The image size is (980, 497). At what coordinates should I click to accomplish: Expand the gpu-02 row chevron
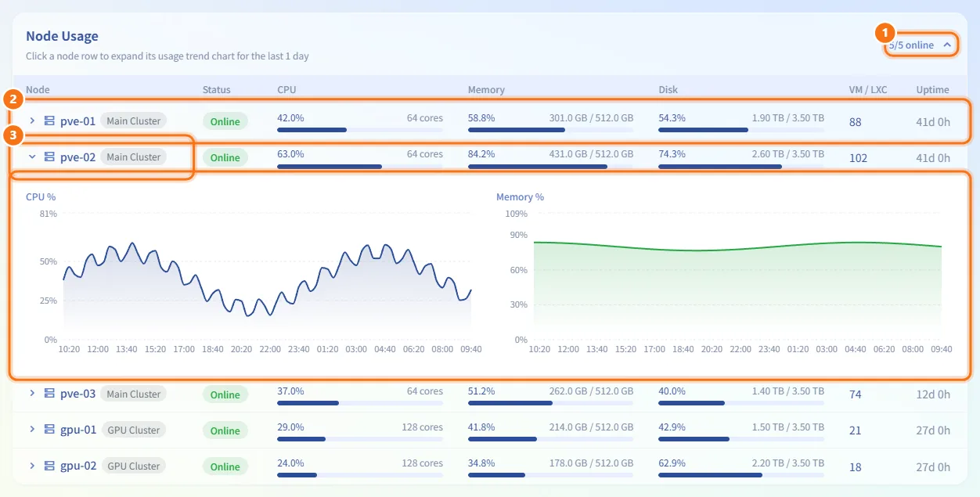(32, 466)
